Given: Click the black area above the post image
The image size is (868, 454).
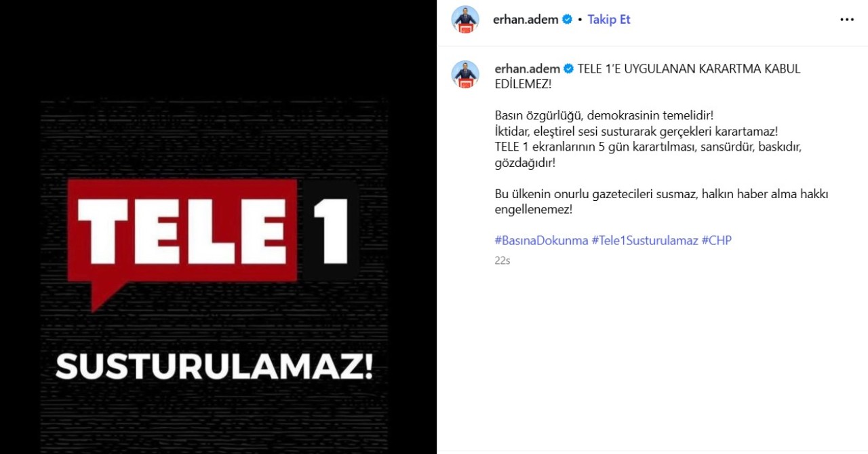Looking at the screenshot, I should (x=217, y=48).
